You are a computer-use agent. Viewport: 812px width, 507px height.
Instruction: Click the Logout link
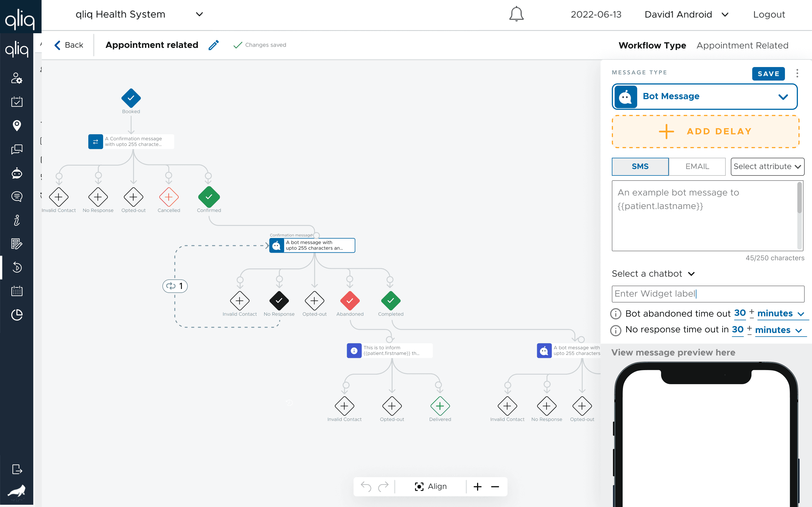(x=769, y=14)
